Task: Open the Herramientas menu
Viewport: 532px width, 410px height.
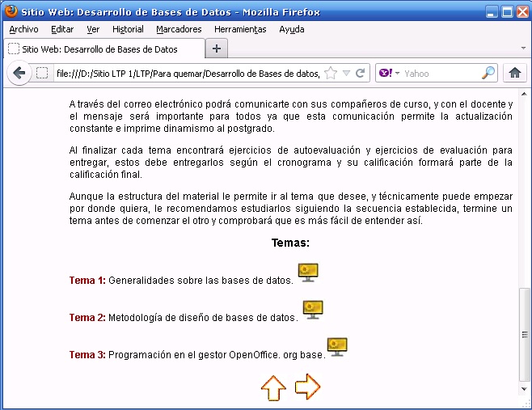Action: (240, 29)
